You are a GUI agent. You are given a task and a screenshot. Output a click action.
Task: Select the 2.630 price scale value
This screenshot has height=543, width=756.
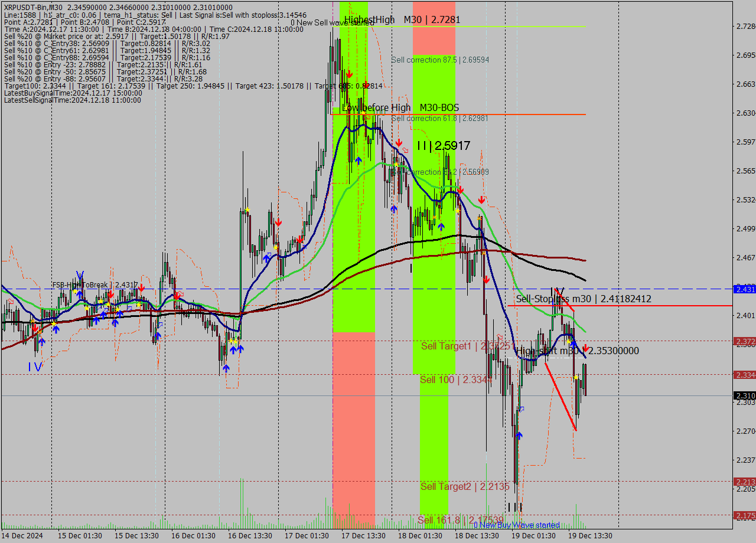click(x=746, y=113)
